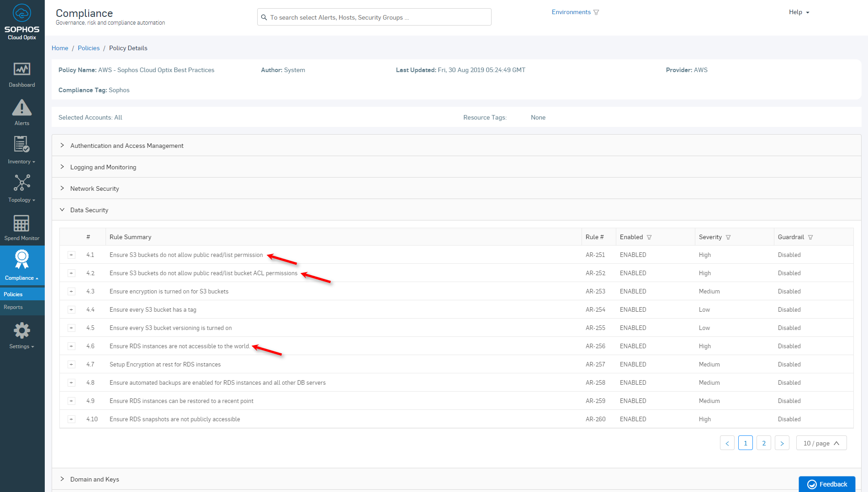Expand rule 4.3 row details
This screenshot has width=868, height=492.
71,292
